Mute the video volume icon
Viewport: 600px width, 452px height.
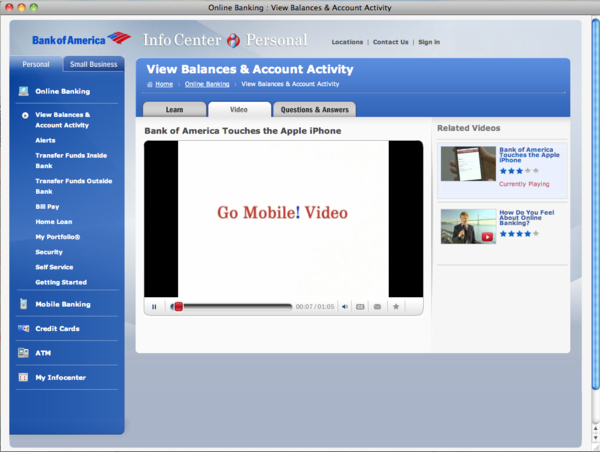point(345,307)
